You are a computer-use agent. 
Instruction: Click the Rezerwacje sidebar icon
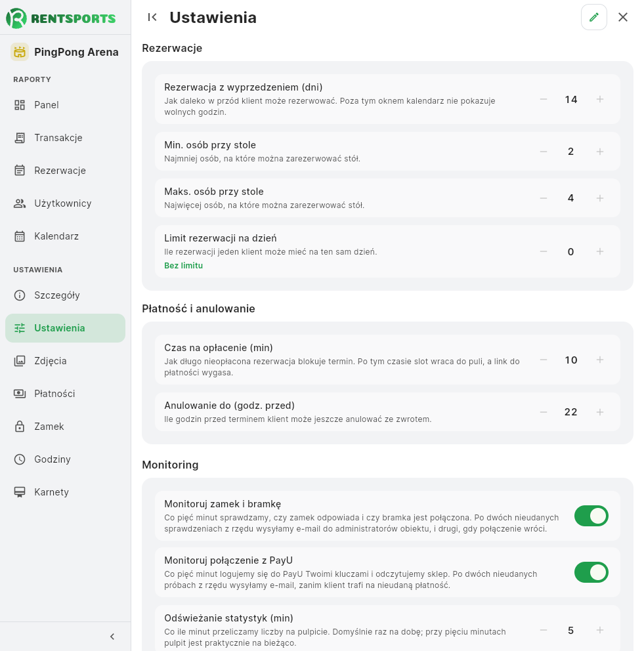click(20, 171)
